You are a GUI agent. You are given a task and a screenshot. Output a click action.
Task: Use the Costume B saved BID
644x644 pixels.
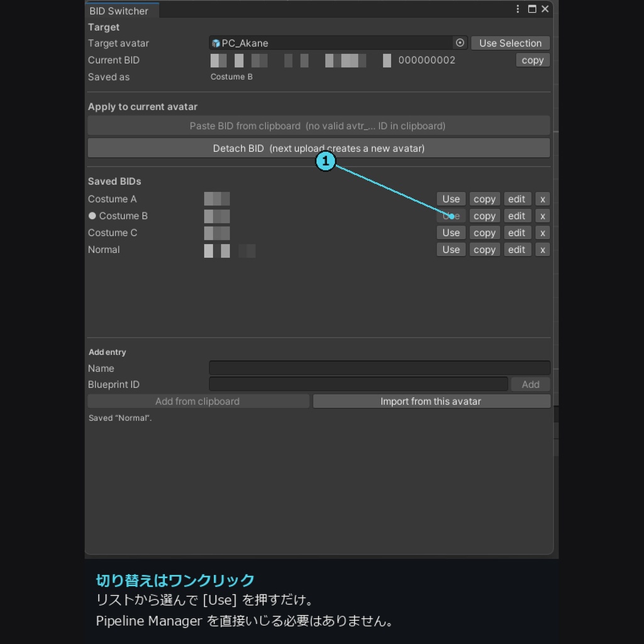[451, 216]
